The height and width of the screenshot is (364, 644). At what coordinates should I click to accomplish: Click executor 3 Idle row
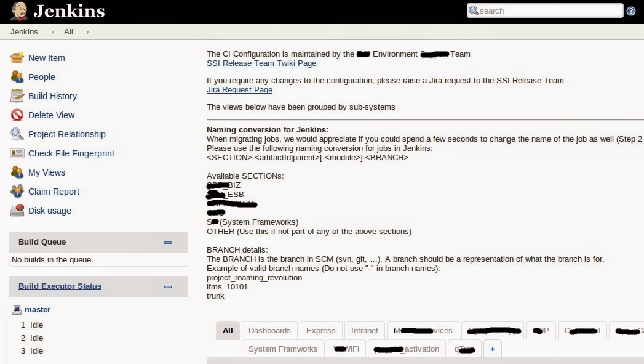(32, 351)
